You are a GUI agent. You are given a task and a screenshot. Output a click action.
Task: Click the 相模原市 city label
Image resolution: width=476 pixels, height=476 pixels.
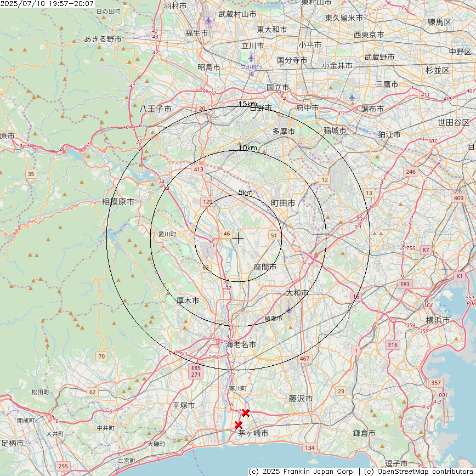[x=118, y=202]
